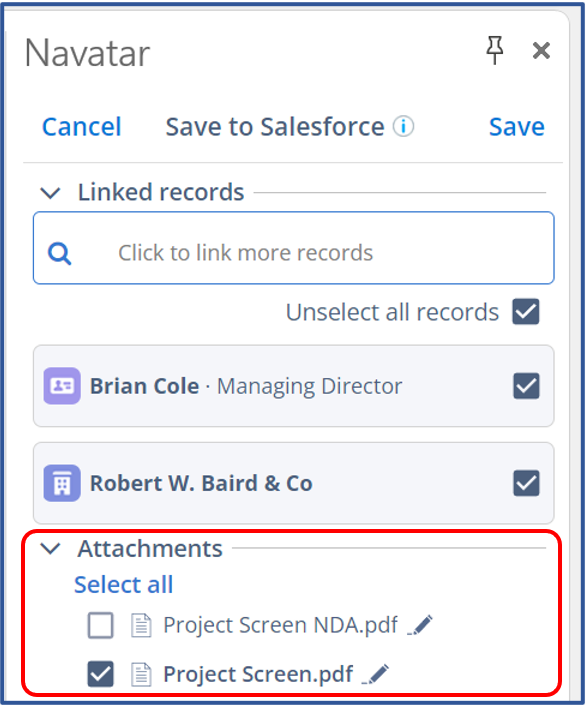Rename Project Screen NDA.pdf with pencil icon

[x=420, y=625]
